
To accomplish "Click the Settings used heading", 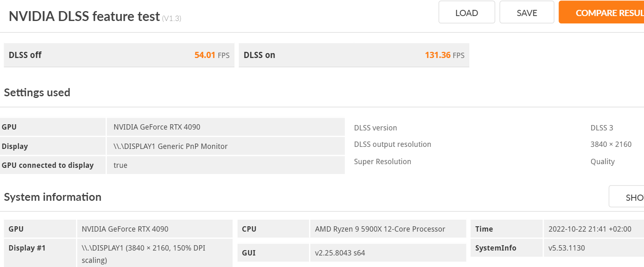I will [x=37, y=92].
